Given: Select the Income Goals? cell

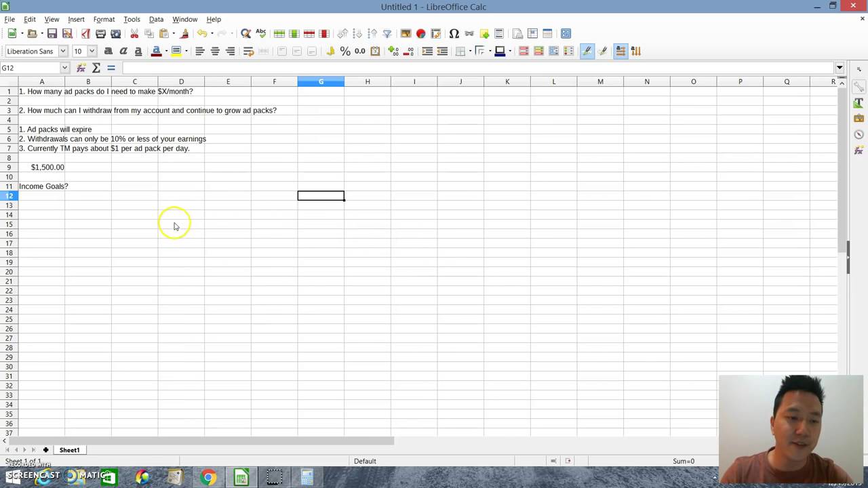Looking at the screenshot, I should coord(41,186).
